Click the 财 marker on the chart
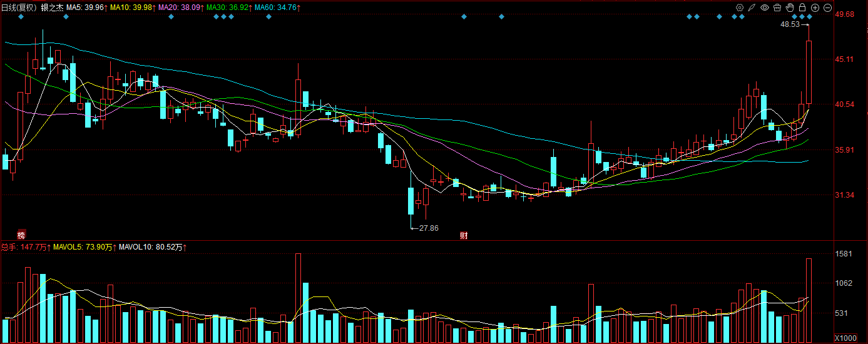The width and height of the screenshot is (868, 344). (464, 235)
